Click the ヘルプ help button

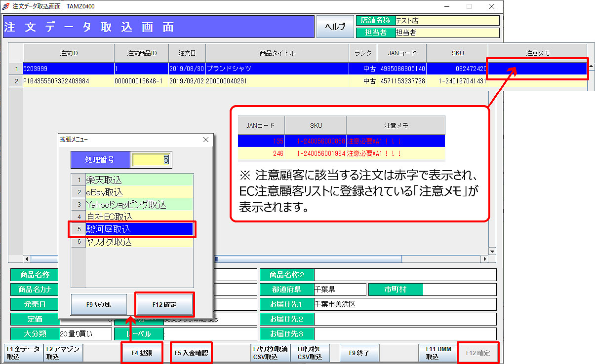coord(335,27)
